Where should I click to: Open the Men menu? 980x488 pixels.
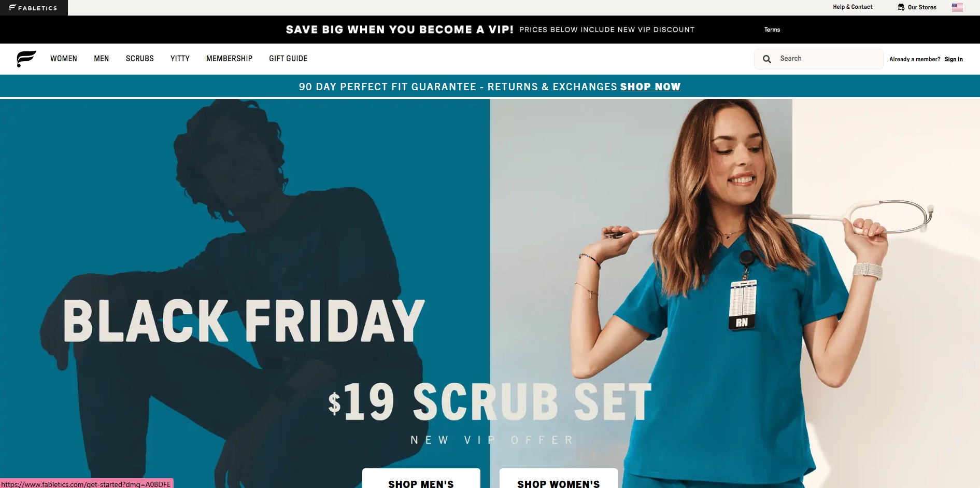point(102,59)
